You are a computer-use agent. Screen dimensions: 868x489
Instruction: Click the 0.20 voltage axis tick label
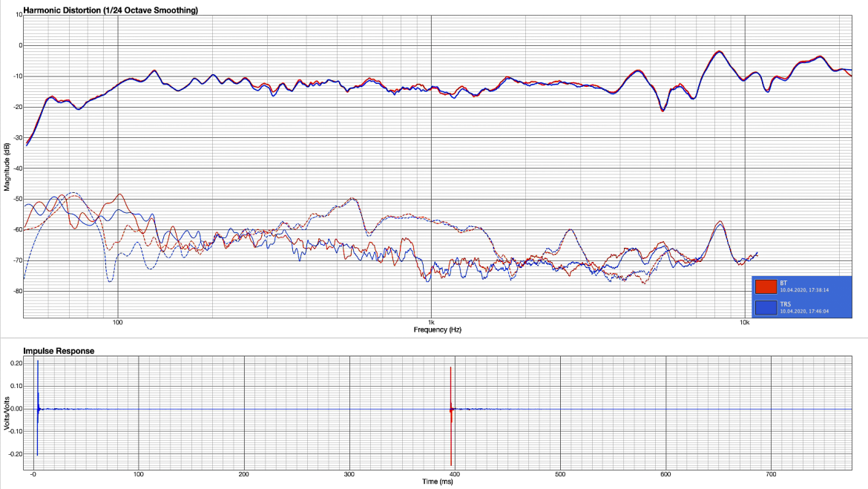[x=16, y=364]
